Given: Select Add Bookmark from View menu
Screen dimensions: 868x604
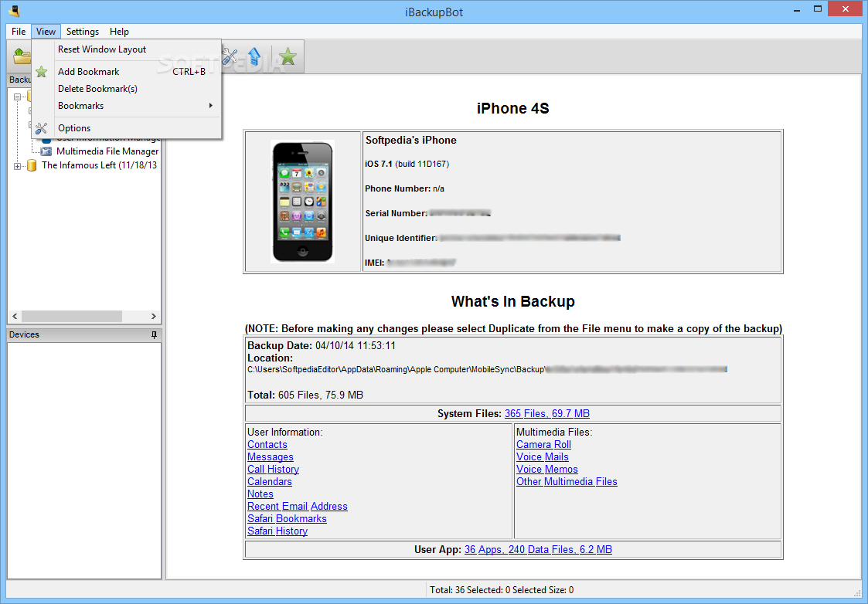Looking at the screenshot, I should (127, 72).
